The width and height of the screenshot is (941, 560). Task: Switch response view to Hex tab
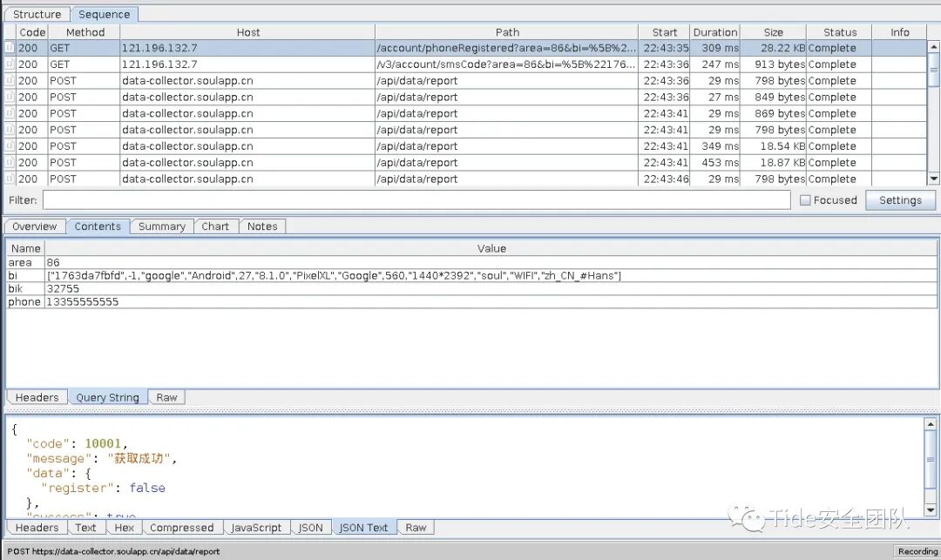pos(124,527)
